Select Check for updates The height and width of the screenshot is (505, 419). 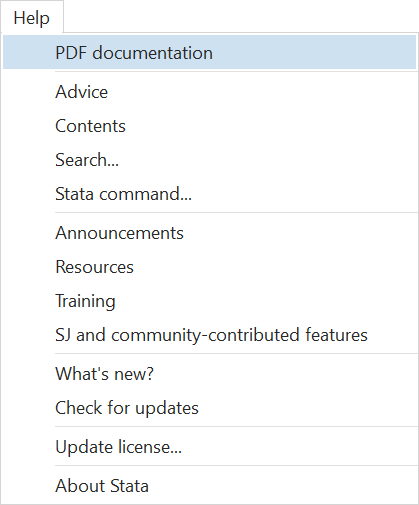click(x=209, y=408)
